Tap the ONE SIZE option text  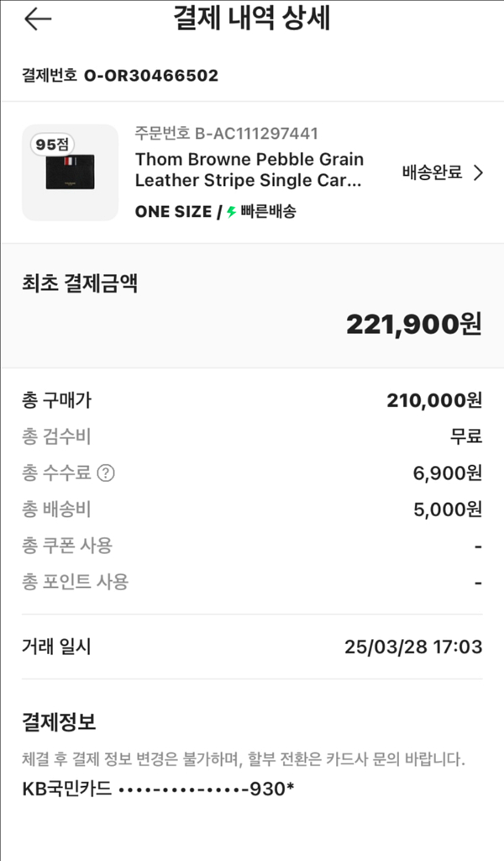(173, 212)
